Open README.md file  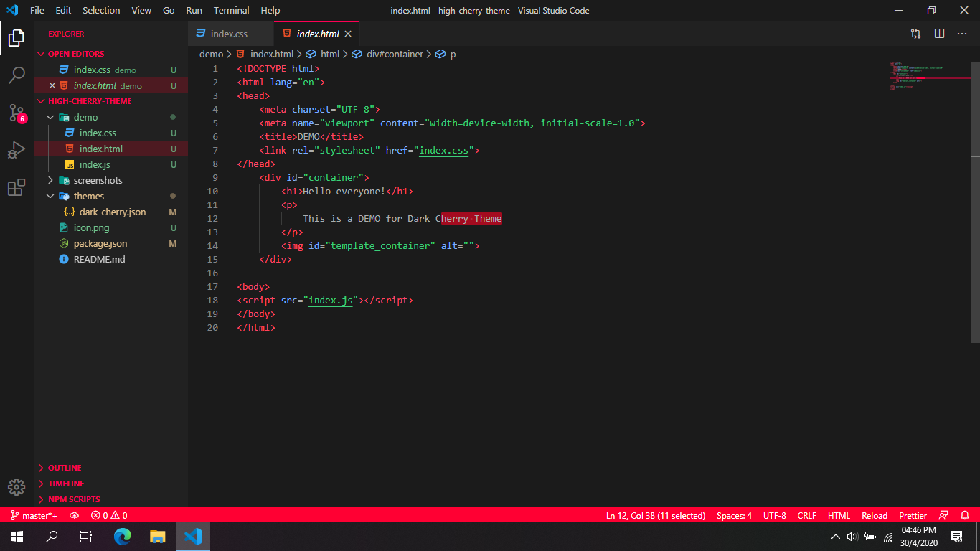[110, 259]
